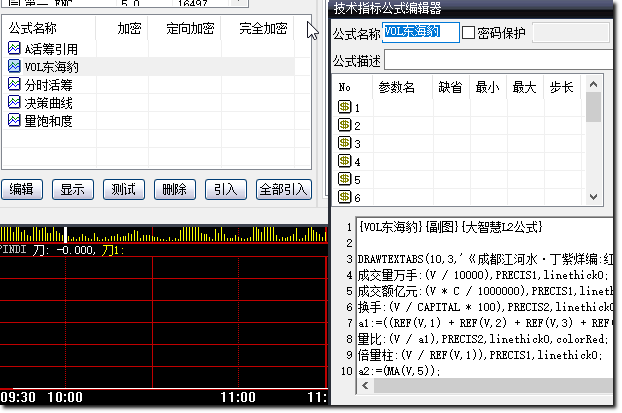Click the 09:30 time label on chart
Viewport: 622px width, 413px height.
[x=18, y=397]
